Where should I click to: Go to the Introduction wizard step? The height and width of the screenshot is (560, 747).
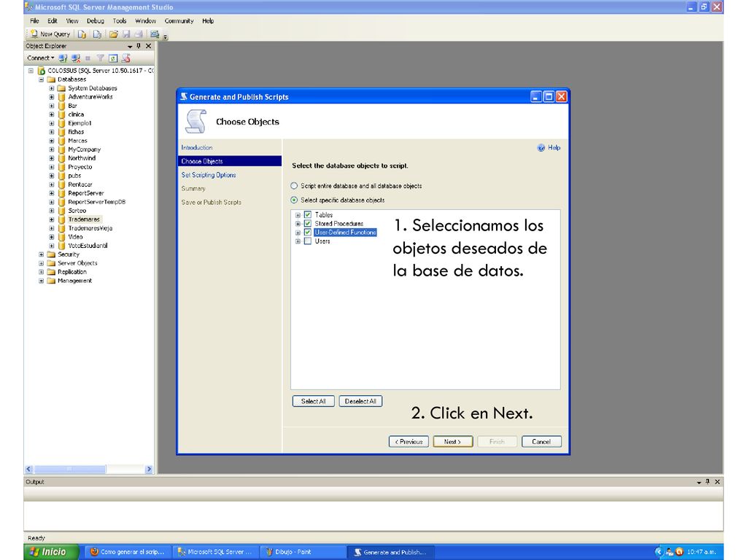click(x=197, y=147)
